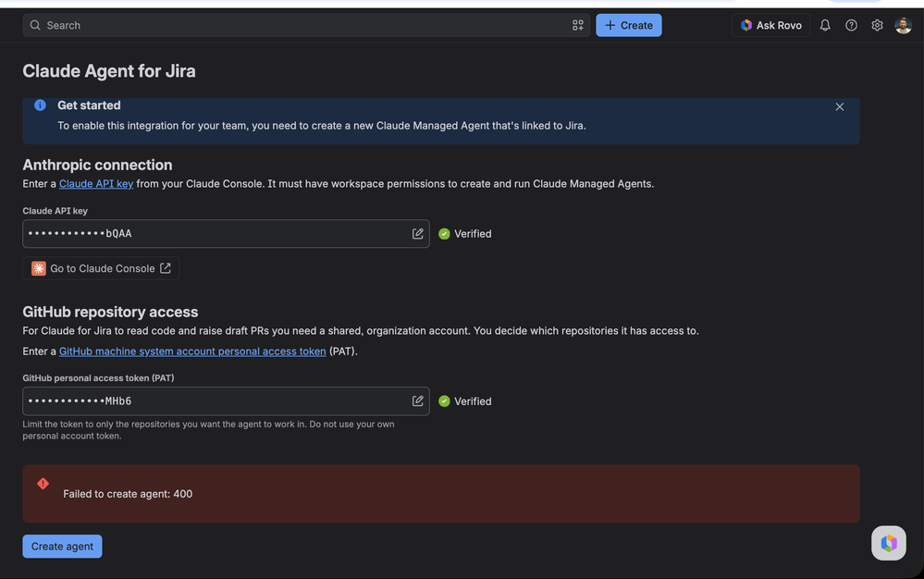Select the 'Failed to create agent: 400' text
This screenshot has height=579, width=924.
click(x=128, y=494)
